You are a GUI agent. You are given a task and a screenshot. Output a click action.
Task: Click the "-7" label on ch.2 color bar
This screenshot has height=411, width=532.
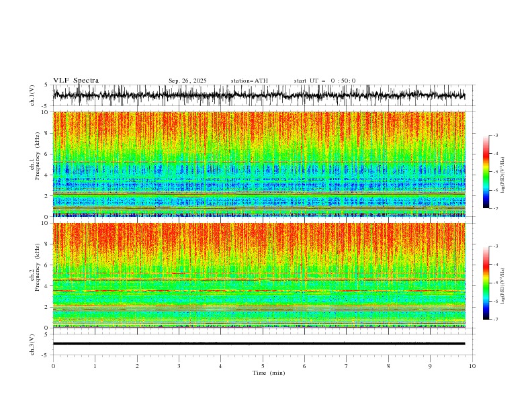point(496,319)
